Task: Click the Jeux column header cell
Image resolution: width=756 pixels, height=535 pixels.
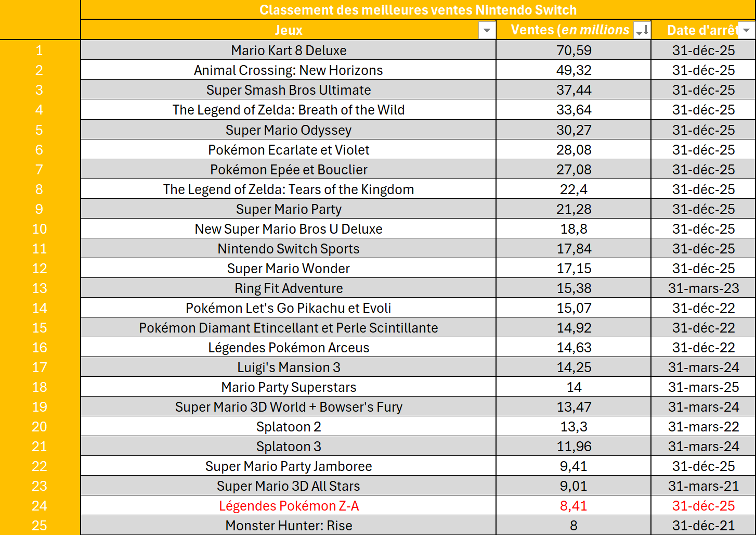Action: point(288,30)
